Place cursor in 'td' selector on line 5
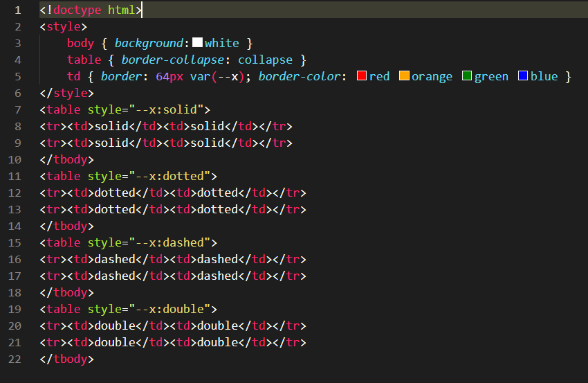The width and height of the screenshot is (588, 383). coord(74,76)
